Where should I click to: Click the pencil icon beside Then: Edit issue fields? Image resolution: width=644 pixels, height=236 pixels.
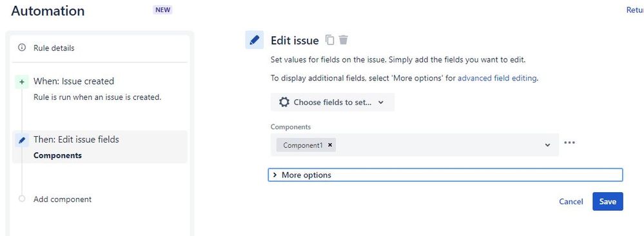click(x=22, y=140)
